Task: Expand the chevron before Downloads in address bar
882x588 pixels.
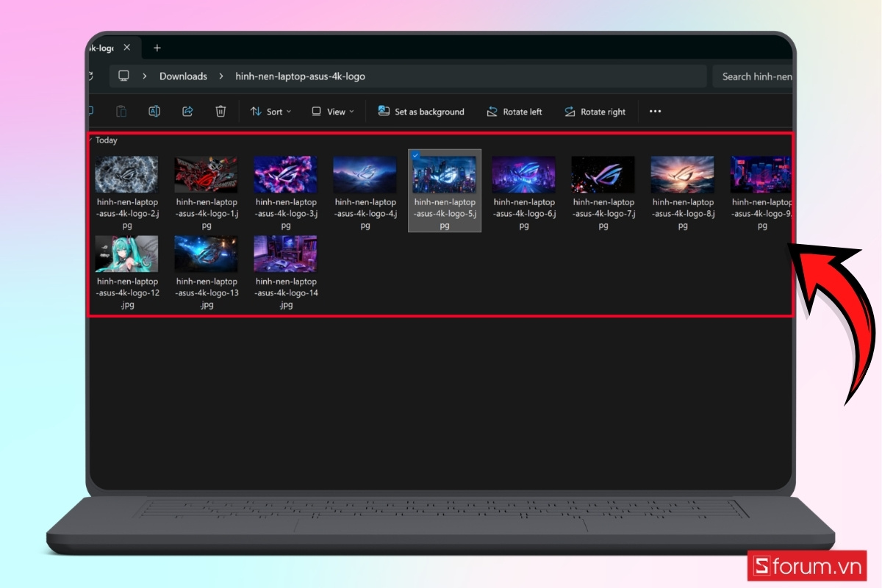Action: pos(145,76)
